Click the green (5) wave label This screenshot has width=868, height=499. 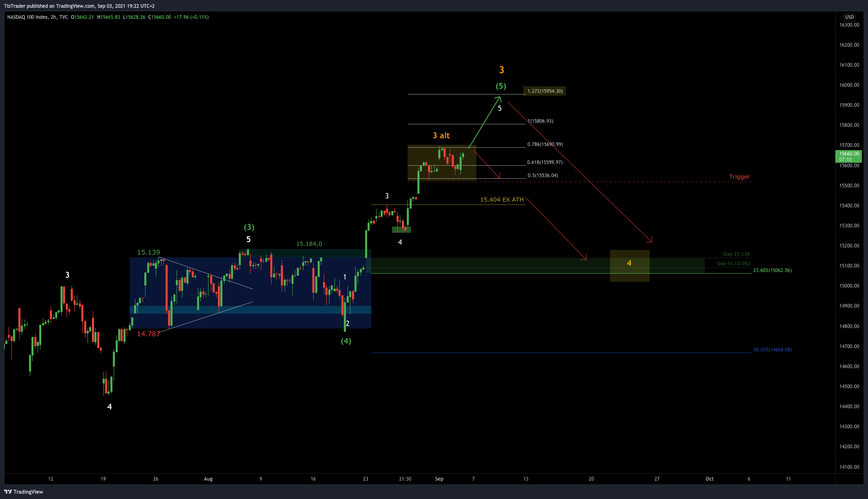tap(501, 86)
